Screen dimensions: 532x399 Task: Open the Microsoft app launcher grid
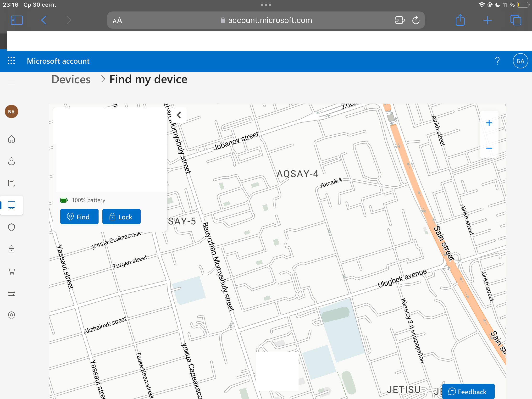11,61
